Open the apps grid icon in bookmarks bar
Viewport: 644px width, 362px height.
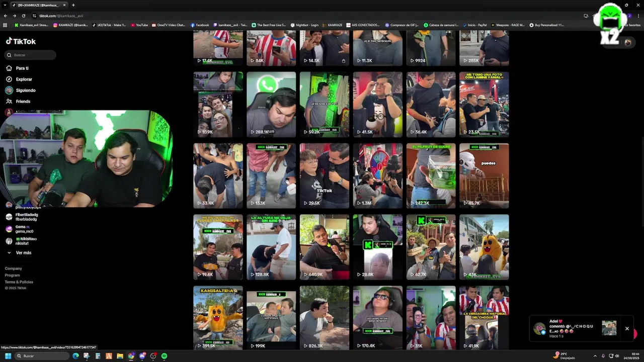pyautogui.click(x=5, y=25)
